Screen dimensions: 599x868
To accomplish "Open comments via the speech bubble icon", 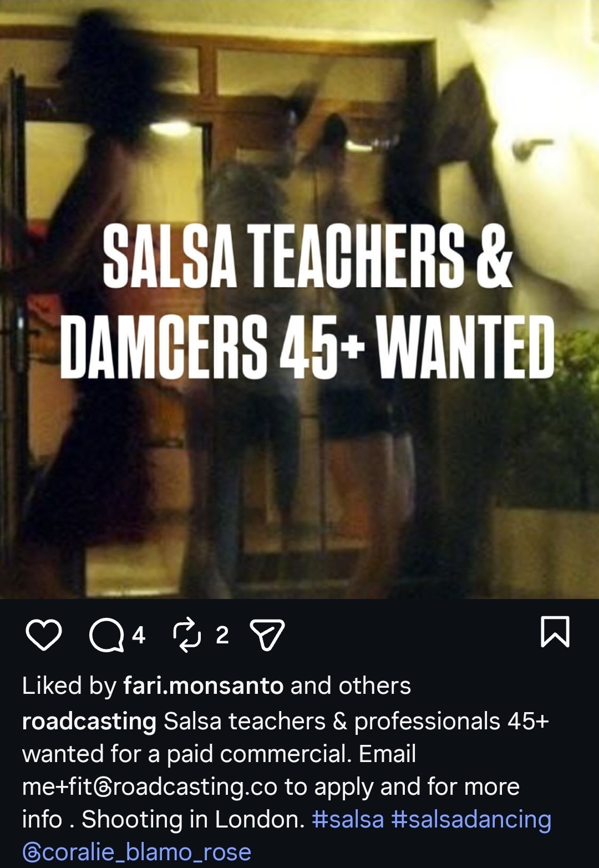I will click(x=106, y=634).
